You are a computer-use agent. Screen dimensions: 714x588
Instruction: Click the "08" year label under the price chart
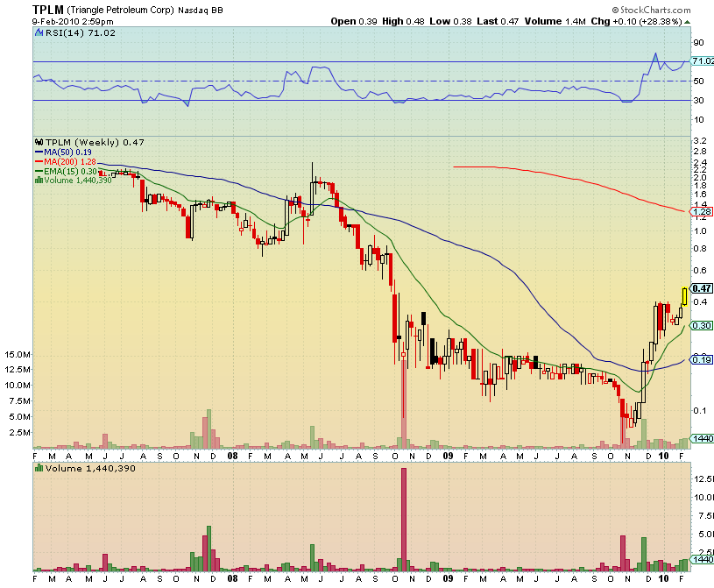click(232, 456)
